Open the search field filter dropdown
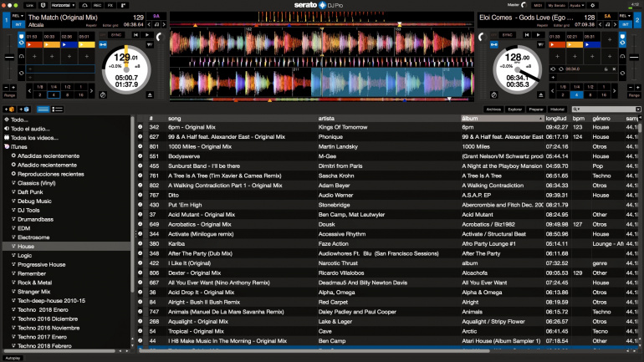644x362 pixels. tap(576, 110)
